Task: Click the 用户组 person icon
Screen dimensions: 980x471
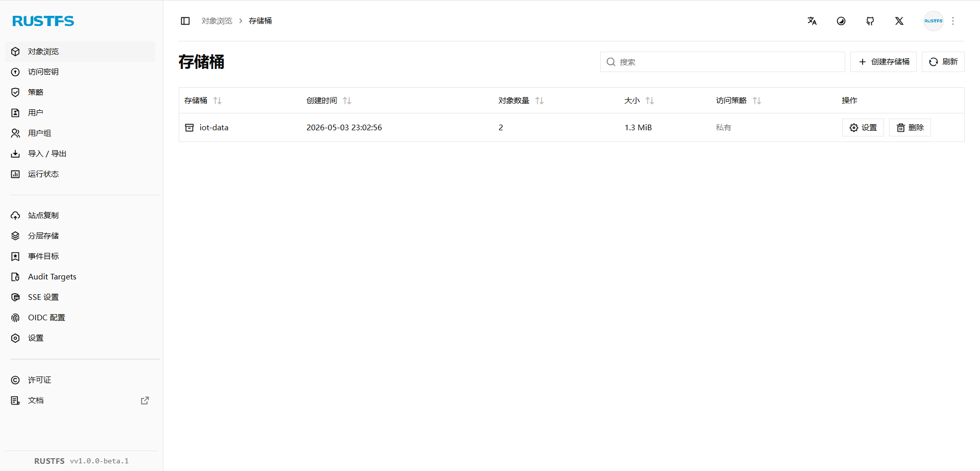Action: pos(15,133)
